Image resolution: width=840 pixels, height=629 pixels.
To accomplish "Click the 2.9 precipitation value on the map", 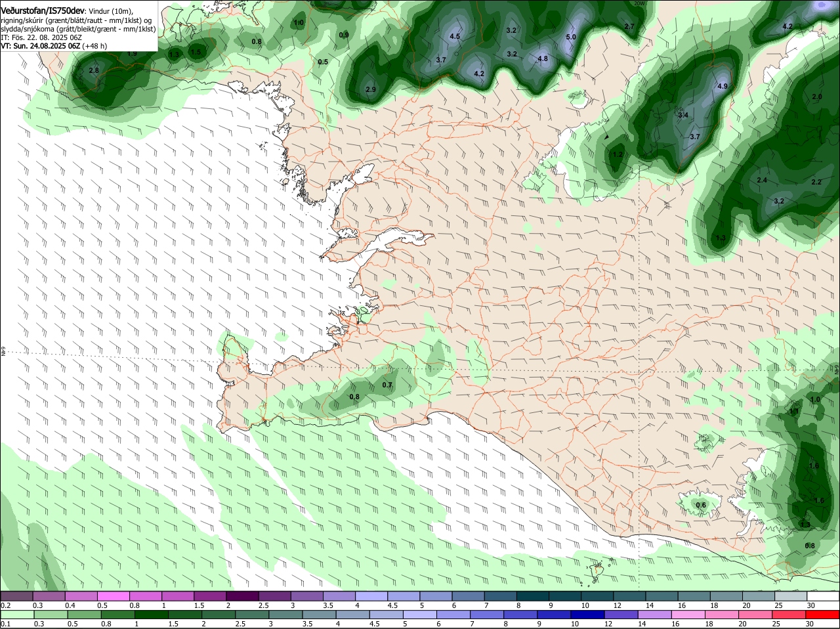I will tap(371, 89).
